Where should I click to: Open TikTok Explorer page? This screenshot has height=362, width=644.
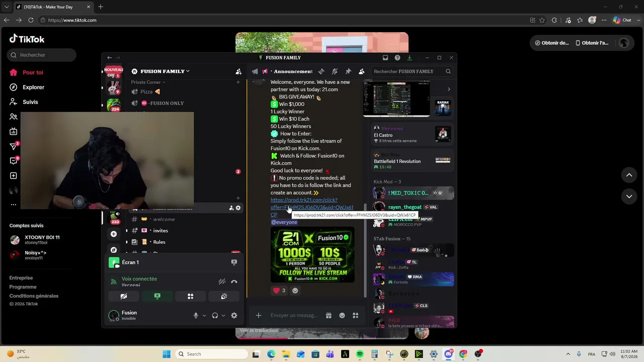(27, 87)
